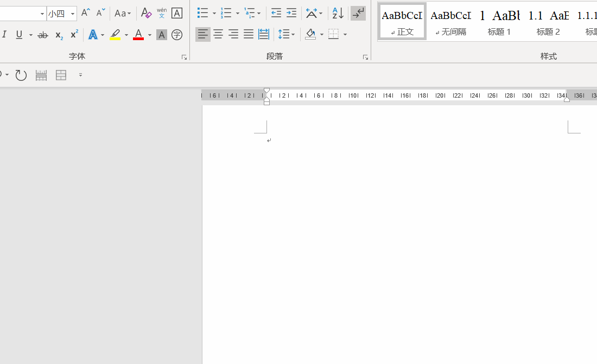Screen dimensions: 597x364
Task: Hide paragraph marks with Show/Hide toggle
Action: (358, 13)
